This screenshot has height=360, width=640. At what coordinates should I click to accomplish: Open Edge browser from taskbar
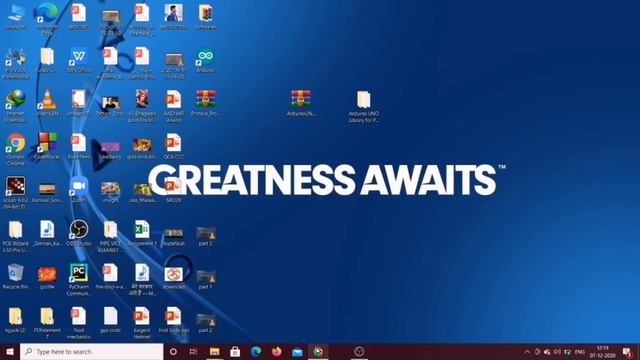coord(256,351)
